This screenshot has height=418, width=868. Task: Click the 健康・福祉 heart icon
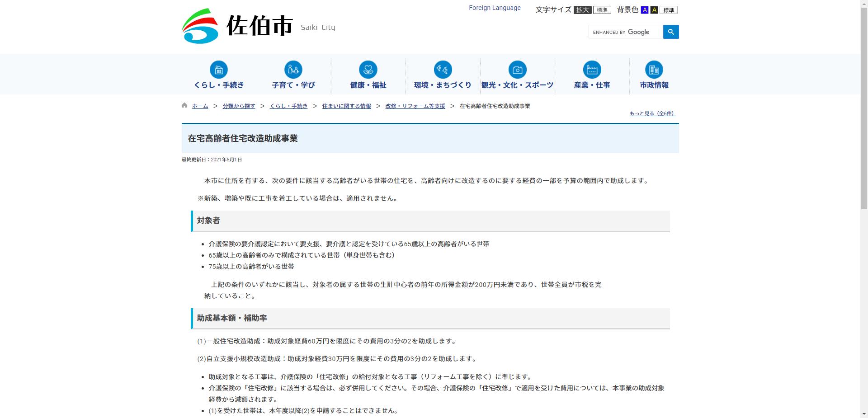(x=368, y=69)
